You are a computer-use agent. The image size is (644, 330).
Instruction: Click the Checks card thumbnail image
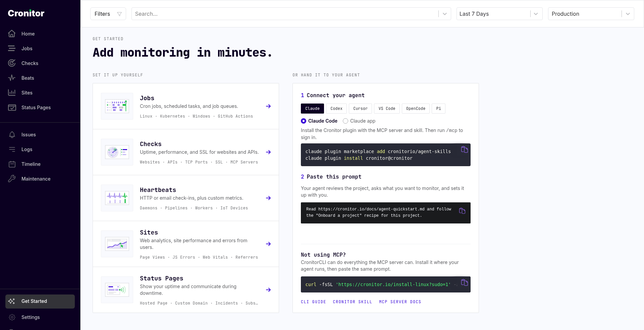[117, 152]
